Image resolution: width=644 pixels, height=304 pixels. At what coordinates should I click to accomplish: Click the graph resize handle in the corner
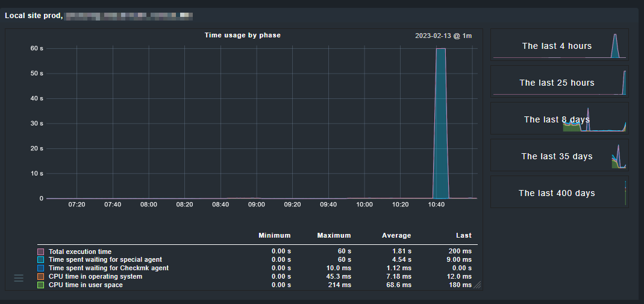click(x=477, y=285)
